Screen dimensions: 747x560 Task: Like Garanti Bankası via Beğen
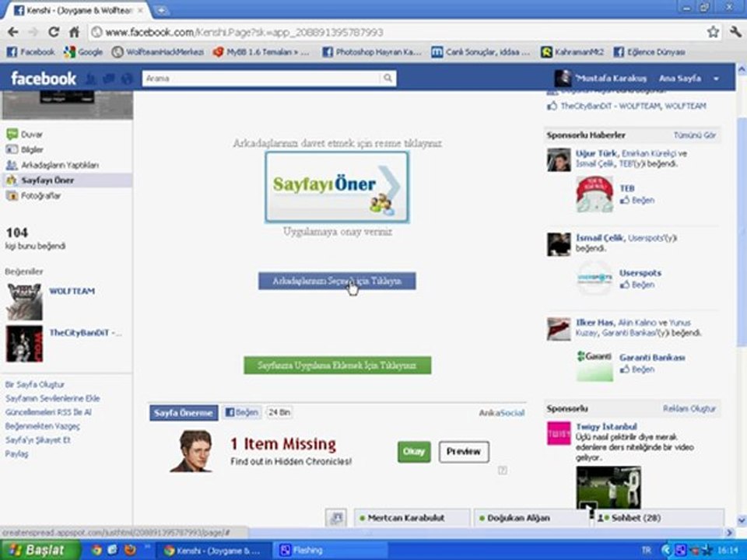click(x=637, y=369)
